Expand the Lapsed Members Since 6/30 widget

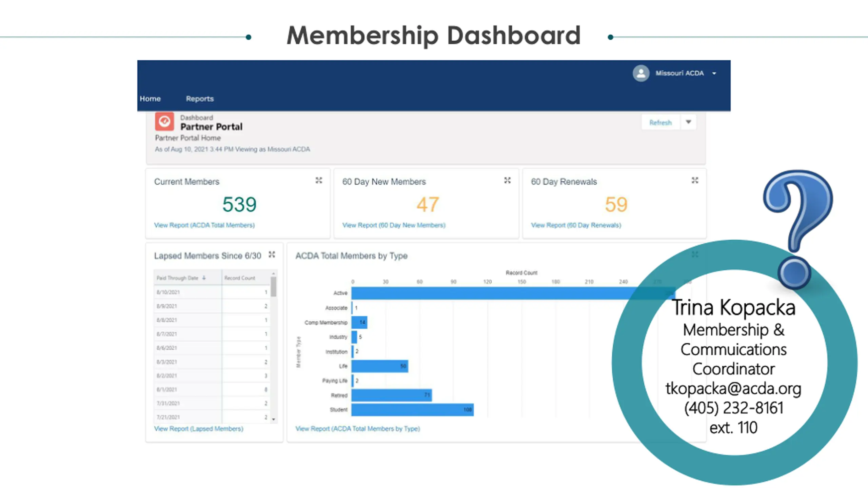(x=272, y=255)
